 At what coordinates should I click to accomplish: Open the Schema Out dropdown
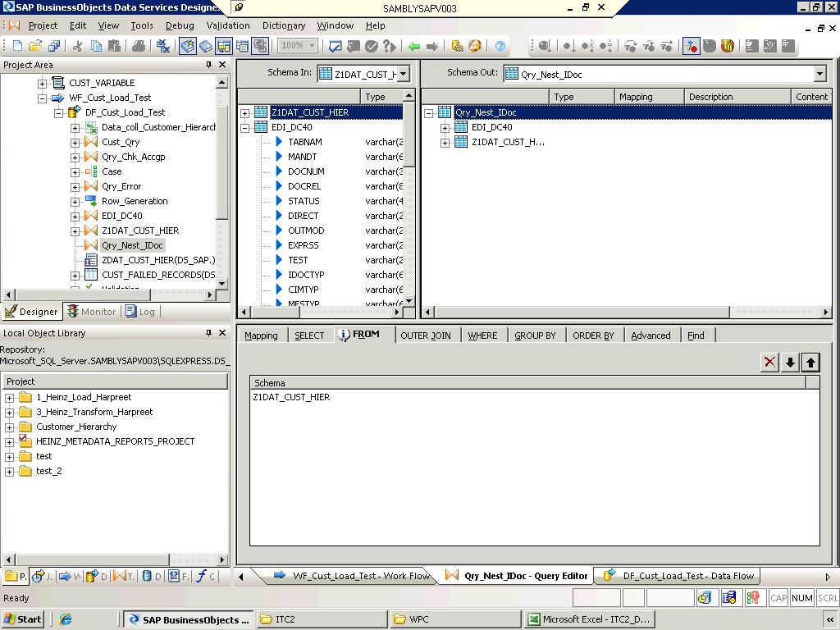(819, 74)
